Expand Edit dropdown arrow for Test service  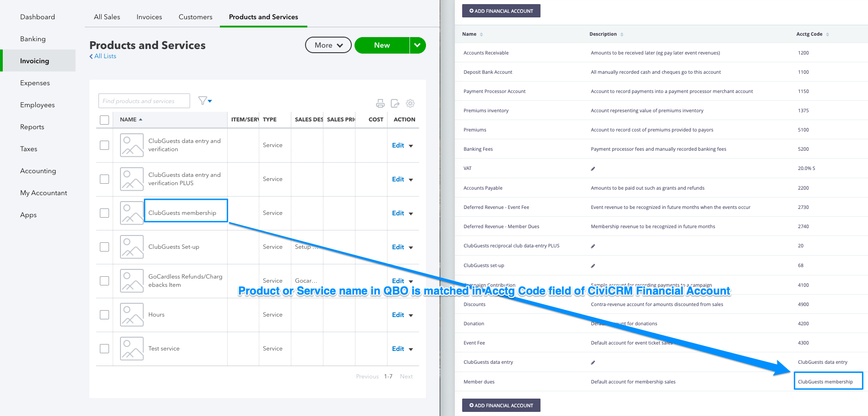point(411,350)
